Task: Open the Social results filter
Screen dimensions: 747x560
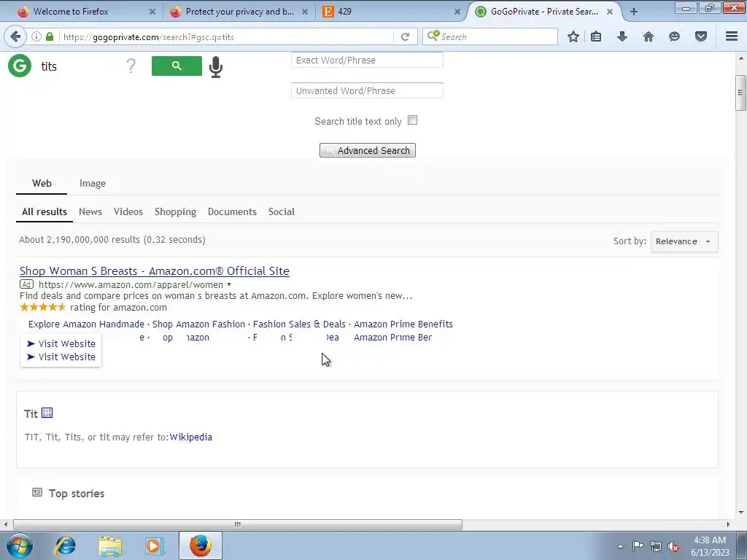Action: 281,212
